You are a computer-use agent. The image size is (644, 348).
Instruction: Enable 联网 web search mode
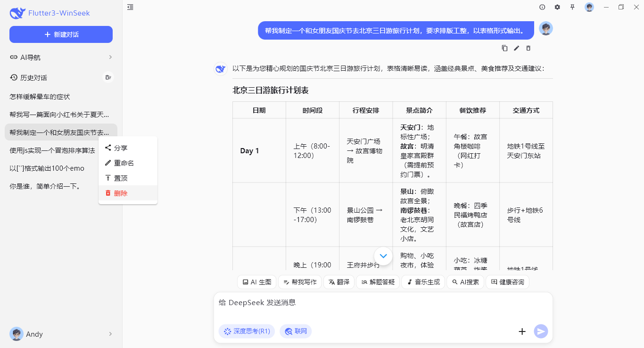click(296, 331)
